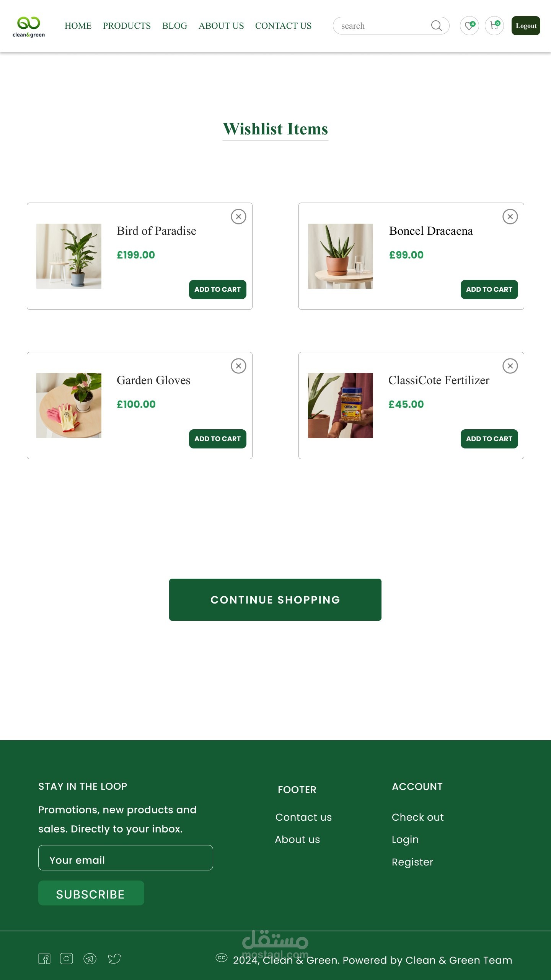Screen dimensions: 551x980
Task: Open the Twitter icon in footer
Action: 114,959
